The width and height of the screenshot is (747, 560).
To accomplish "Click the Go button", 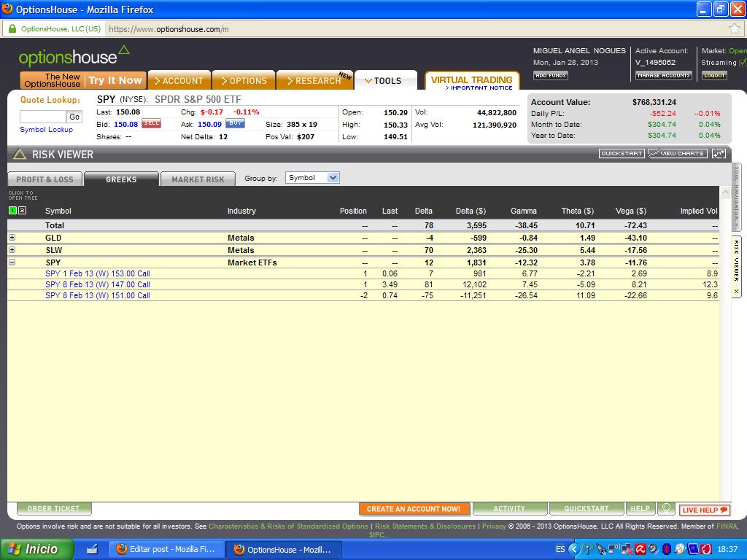I will (74, 117).
